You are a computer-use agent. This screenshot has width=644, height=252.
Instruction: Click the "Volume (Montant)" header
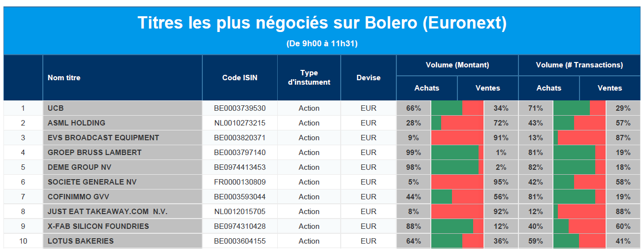point(457,65)
